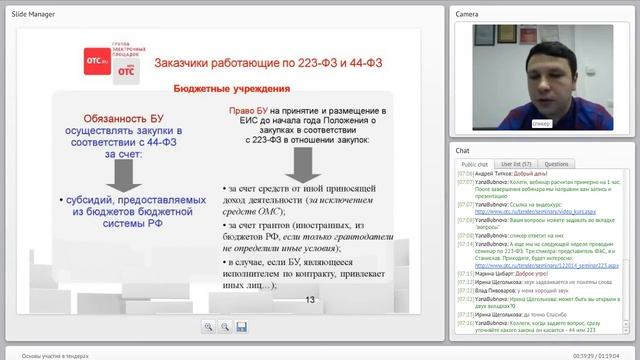The image size is (640, 360).
Task: Click the slide title about 223-ФЗ и 44-ФЗ
Action: click(x=268, y=63)
